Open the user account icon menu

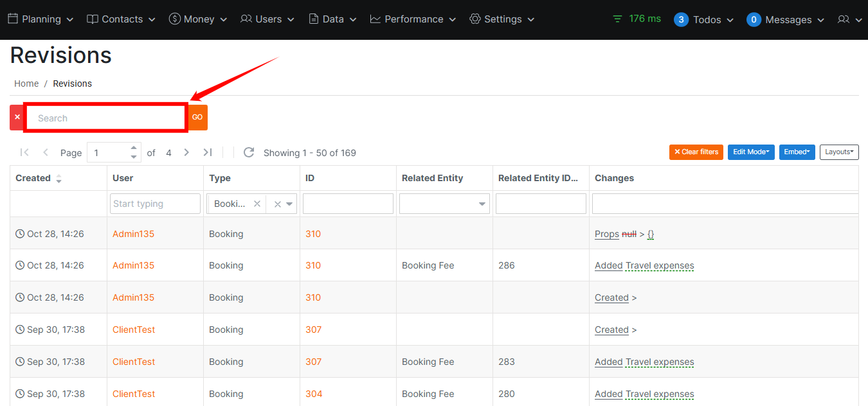(849, 19)
